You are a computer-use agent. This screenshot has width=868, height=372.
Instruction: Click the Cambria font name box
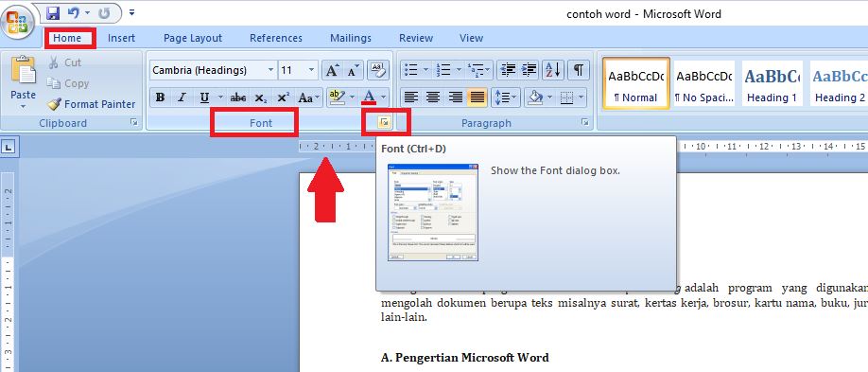[x=209, y=70]
